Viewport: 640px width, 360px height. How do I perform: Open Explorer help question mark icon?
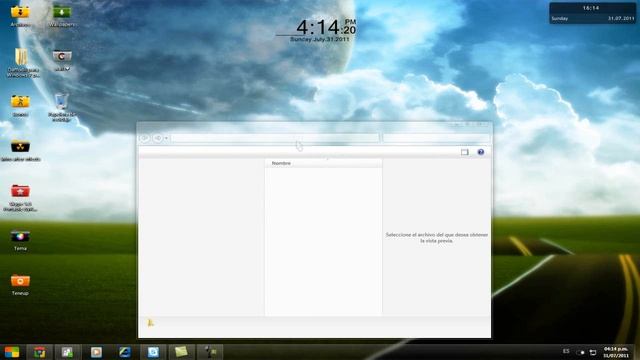pyautogui.click(x=481, y=152)
